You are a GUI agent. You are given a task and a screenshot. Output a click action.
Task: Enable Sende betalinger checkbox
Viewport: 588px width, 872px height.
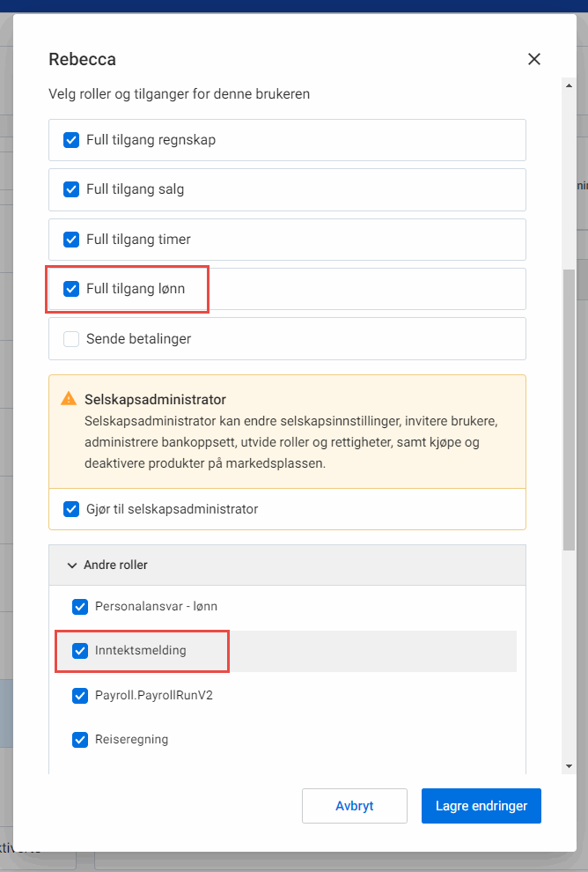pos(71,339)
